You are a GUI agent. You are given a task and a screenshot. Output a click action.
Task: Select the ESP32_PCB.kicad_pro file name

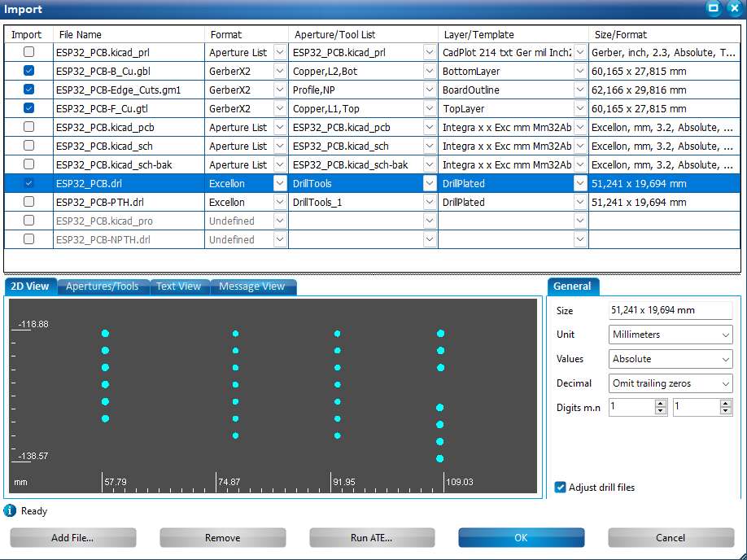coord(104,221)
